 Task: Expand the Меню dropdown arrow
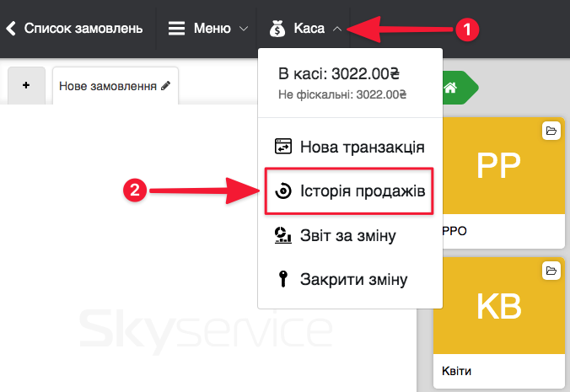click(244, 29)
